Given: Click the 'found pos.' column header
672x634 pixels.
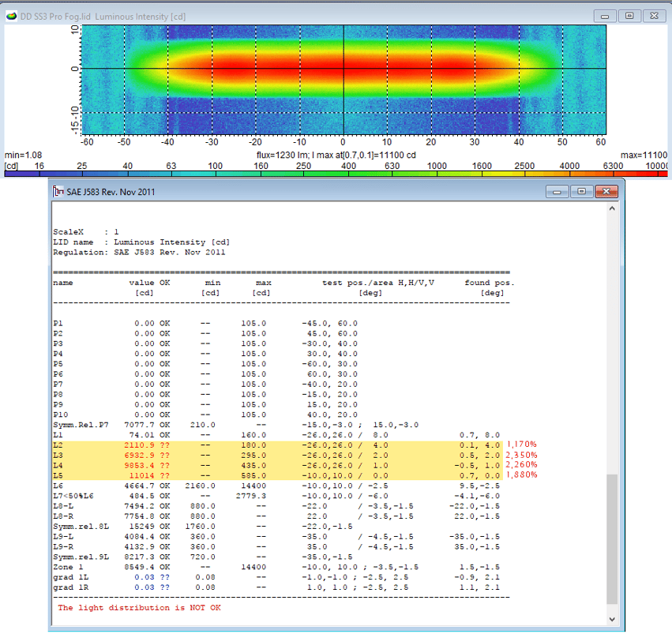Looking at the screenshot, I should pyautogui.click(x=489, y=283).
